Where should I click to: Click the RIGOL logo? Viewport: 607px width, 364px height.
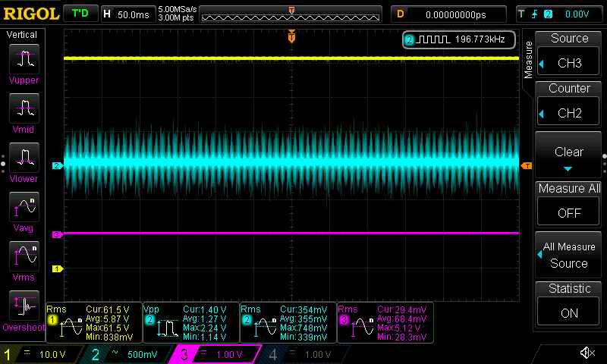pyautogui.click(x=31, y=14)
